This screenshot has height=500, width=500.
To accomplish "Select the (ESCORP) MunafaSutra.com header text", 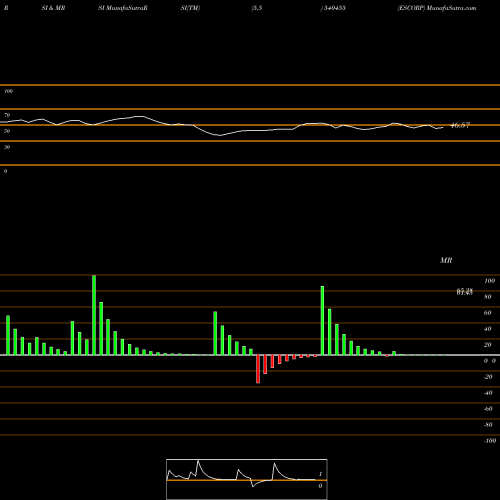I will pyautogui.click(x=437, y=8).
